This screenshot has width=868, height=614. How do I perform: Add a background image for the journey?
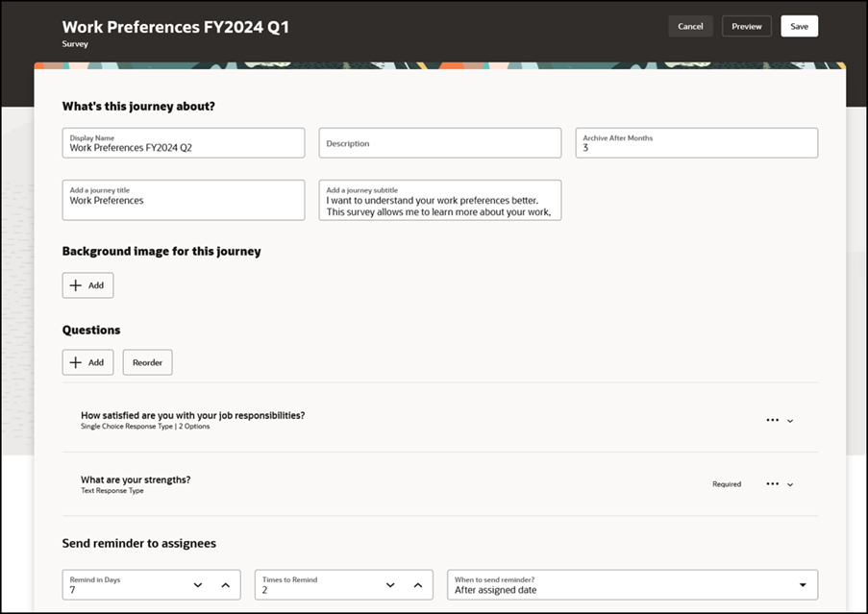tap(88, 285)
